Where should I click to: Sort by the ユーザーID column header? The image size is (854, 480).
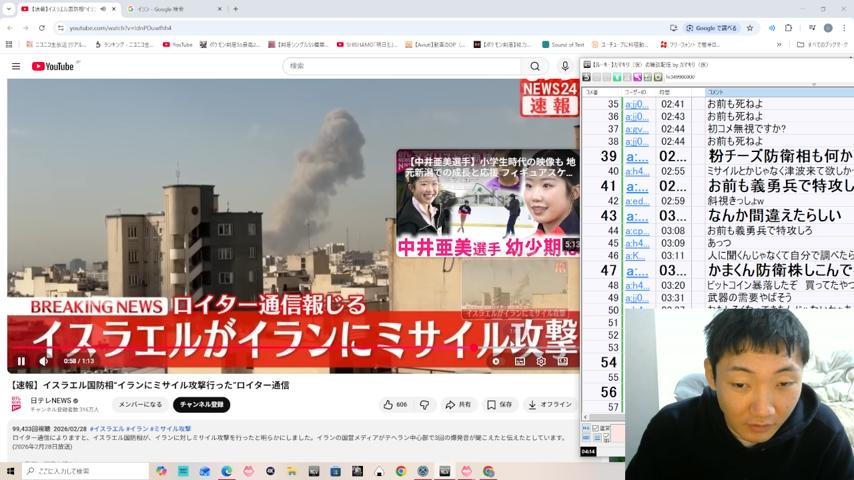639,92
